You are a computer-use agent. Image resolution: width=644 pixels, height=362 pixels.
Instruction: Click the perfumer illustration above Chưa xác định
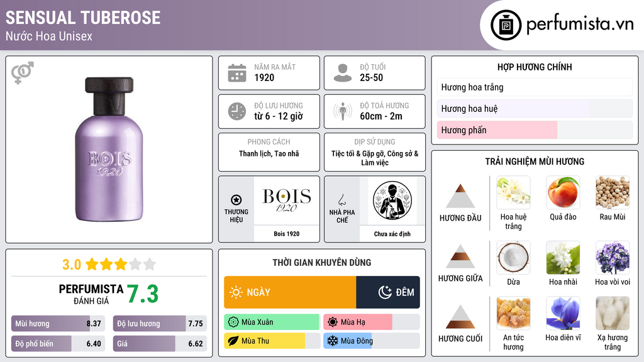(x=392, y=200)
